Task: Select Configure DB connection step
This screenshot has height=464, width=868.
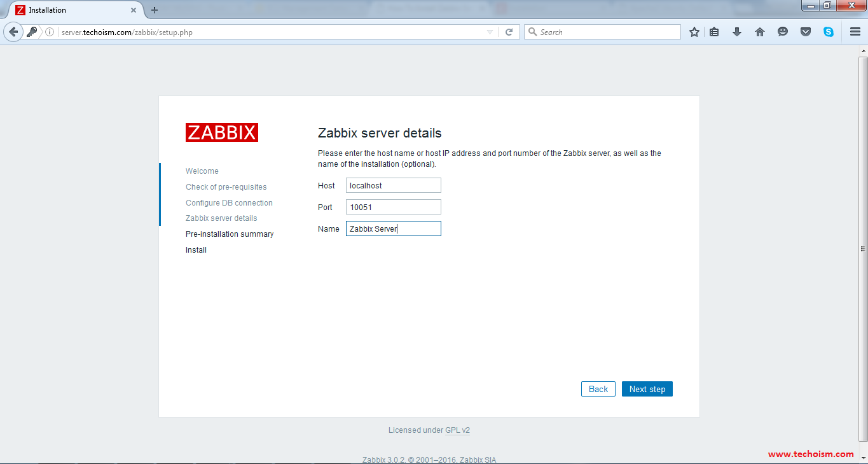Action: coord(229,203)
